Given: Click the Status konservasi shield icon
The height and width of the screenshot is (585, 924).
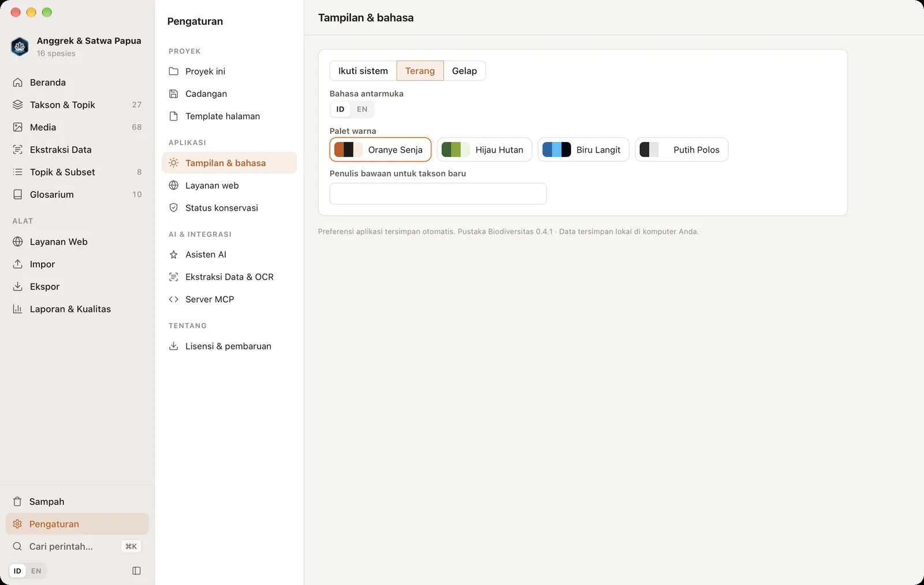Looking at the screenshot, I should [173, 208].
